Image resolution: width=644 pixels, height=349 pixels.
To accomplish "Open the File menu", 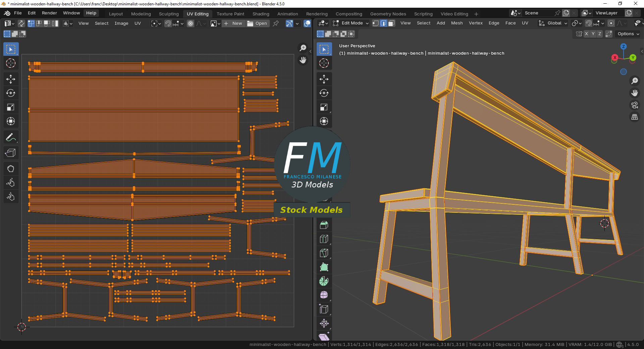I will (x=18, y=13).
